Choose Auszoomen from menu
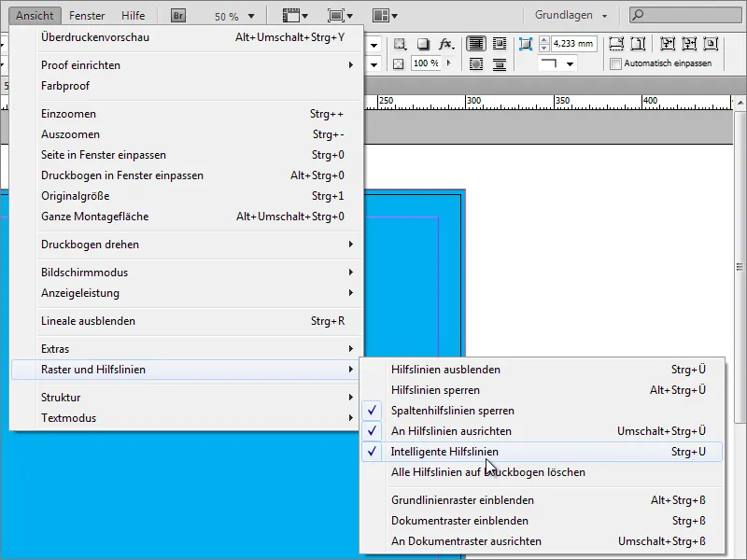The image size is (747, 560). click(x=186, y=134)
